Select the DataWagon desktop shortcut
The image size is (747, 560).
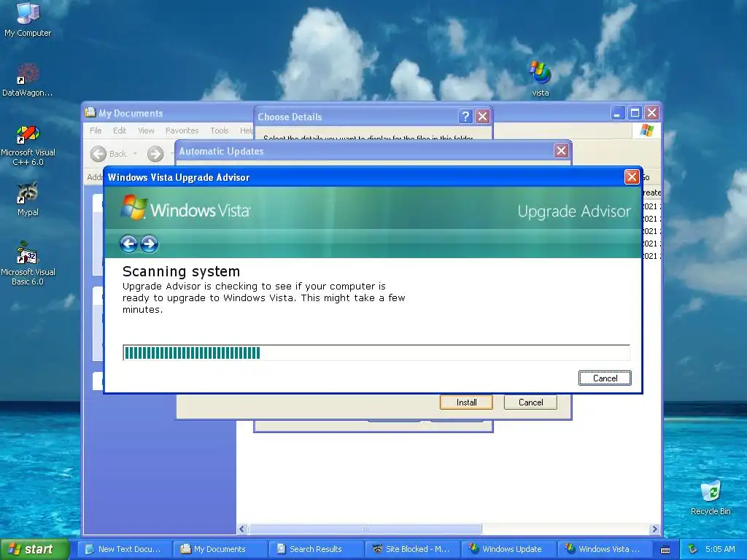[28, 79]
